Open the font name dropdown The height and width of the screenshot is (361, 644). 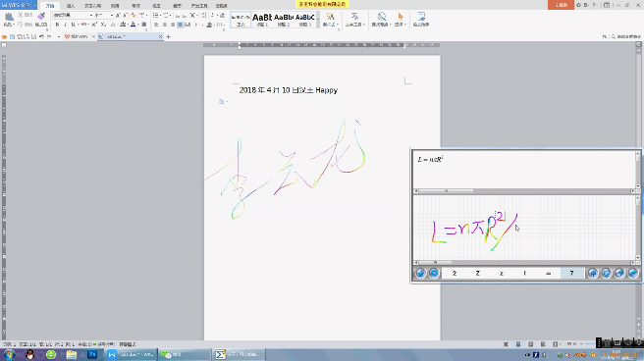[x=91, y=15]
